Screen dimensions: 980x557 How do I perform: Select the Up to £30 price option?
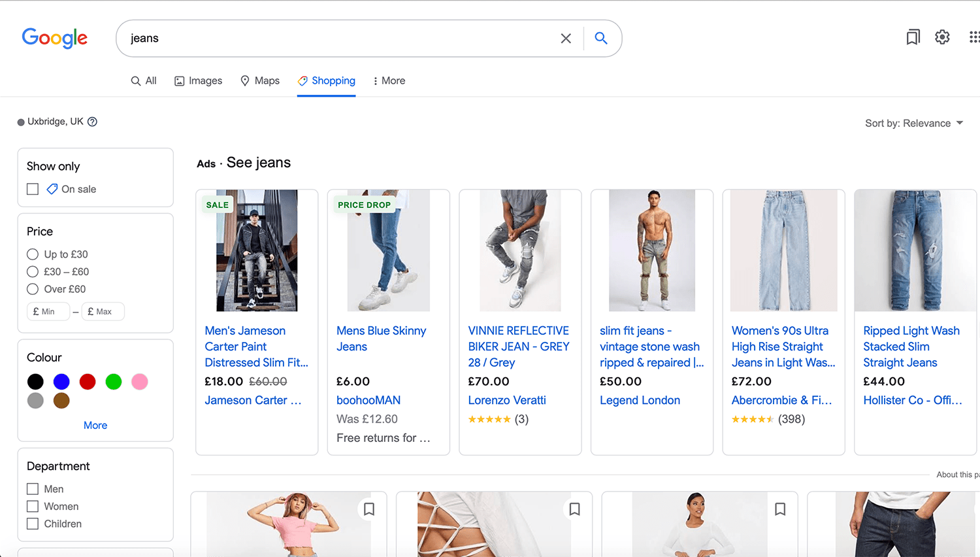[33, 254]
